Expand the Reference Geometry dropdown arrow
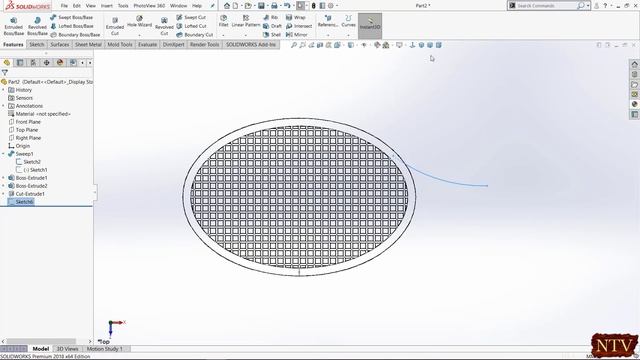 (328, 36)
